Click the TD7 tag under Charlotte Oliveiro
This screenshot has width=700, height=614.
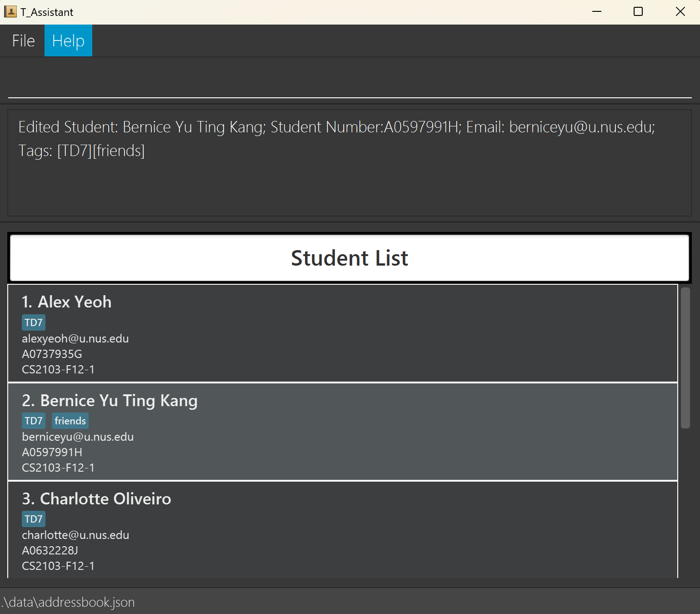[x=34, y=519]
